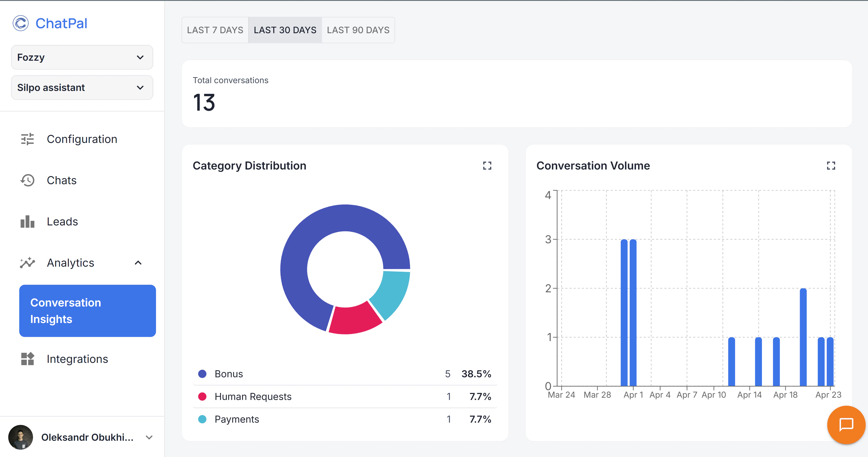Click the Configuration sliders icon
The height and width of the screenshot is (457, 868).
point(27,139)
